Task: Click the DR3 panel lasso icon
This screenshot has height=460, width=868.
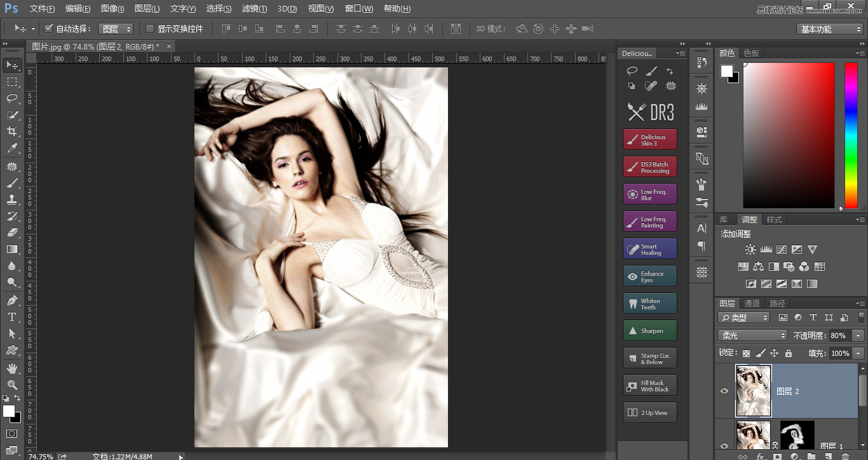Action: (x=632, y=71)
